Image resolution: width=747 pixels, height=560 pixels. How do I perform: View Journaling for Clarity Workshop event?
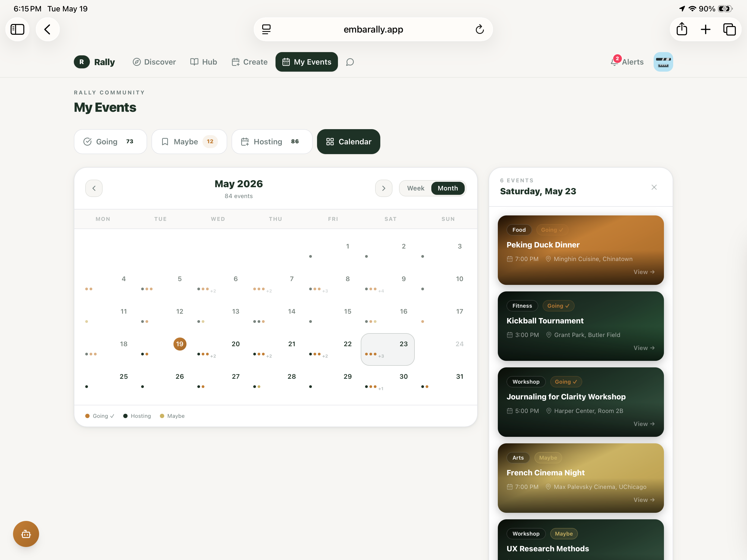[x=644, y=424]
